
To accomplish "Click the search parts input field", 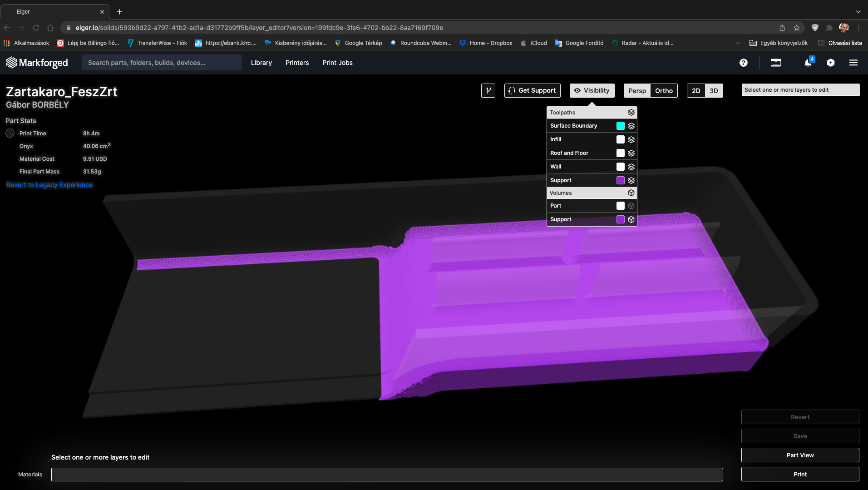I will (x=162, y=63).
